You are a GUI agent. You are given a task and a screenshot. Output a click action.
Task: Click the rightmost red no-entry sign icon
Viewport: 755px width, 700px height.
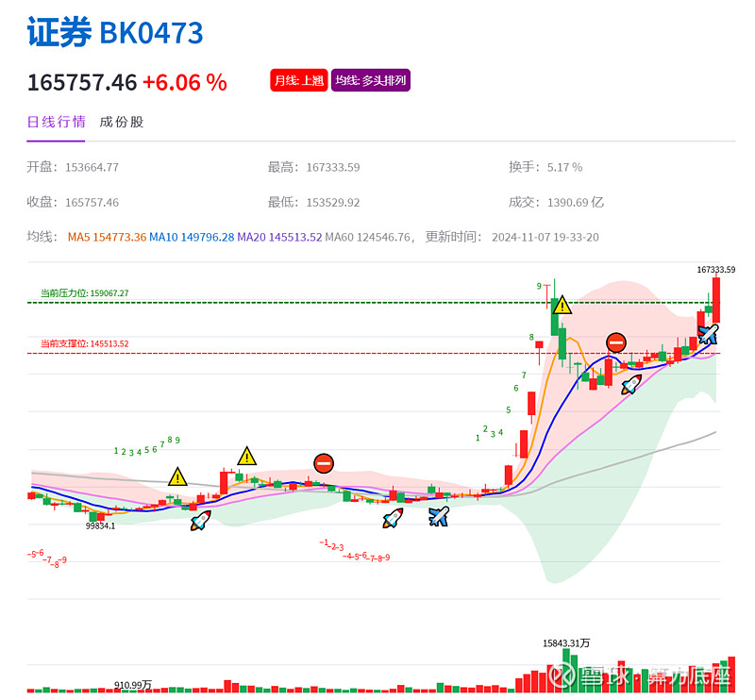(615, 343)
